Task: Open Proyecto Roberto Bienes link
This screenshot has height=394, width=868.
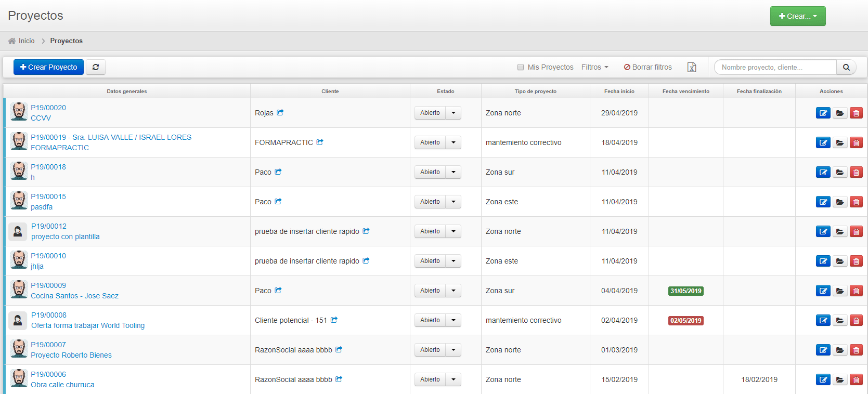Action: coord(71,355)
